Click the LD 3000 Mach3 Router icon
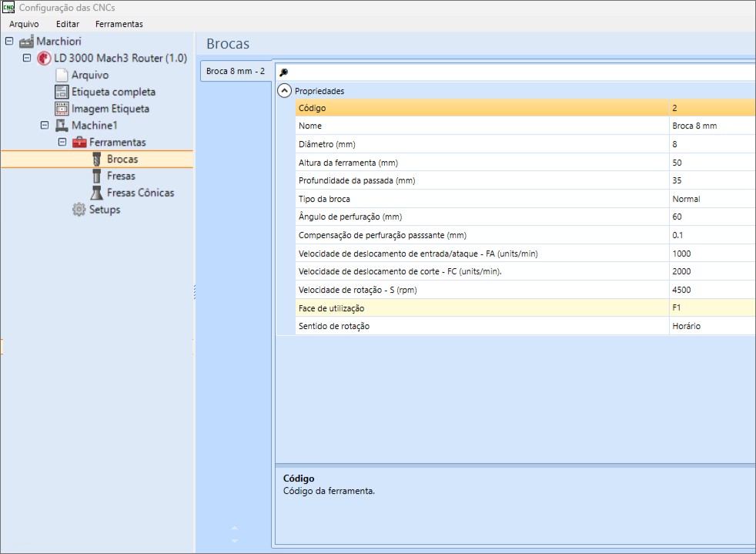 pos(44,59)
